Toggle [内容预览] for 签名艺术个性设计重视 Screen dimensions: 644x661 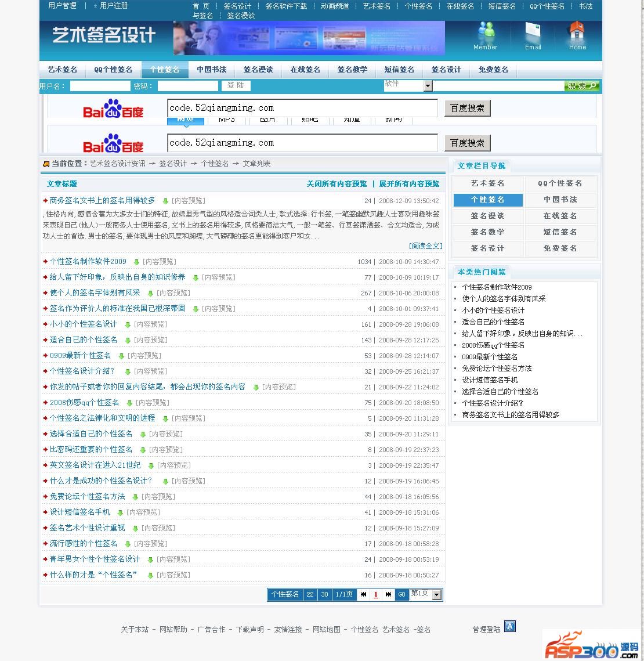pos(158,528)
